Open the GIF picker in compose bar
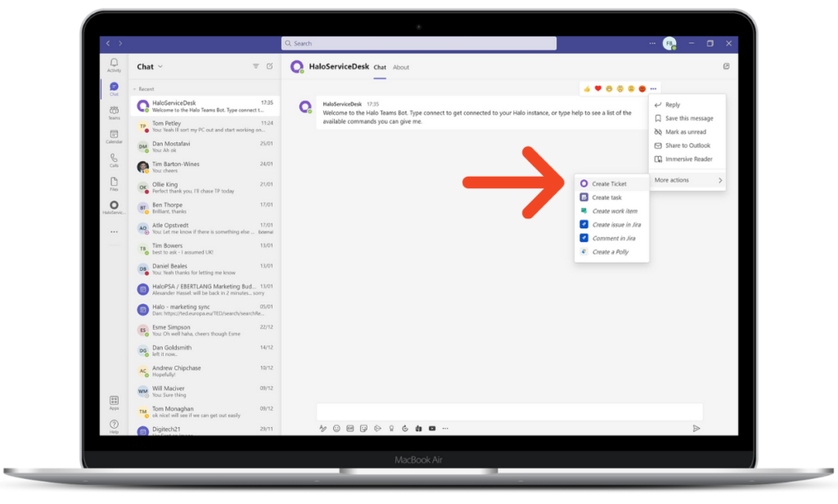This screenshot has width=838, height=504. pyautogui.click(x=350, y=428)
